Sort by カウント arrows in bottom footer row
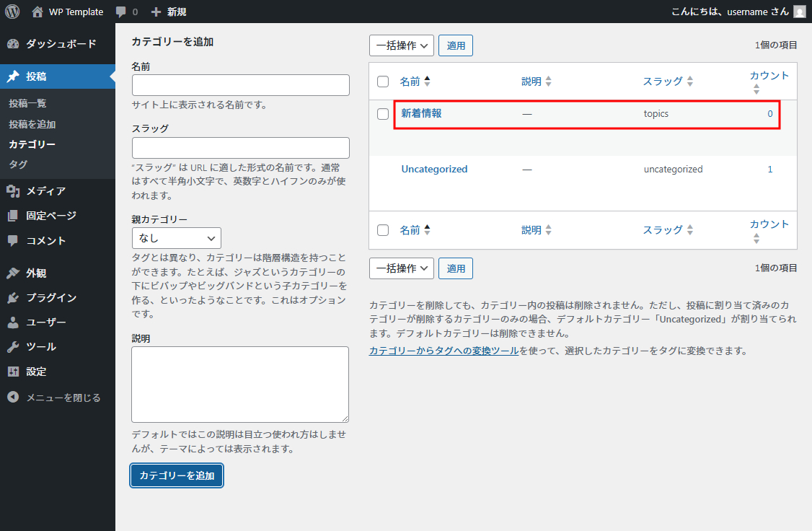Viewport: 812px width, 531px height. [756, 238]
